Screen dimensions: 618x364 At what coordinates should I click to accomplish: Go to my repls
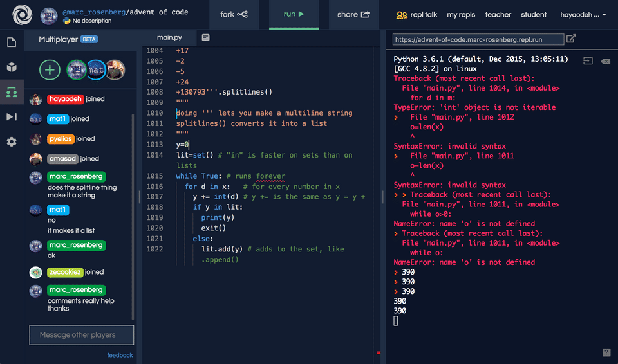461,15
